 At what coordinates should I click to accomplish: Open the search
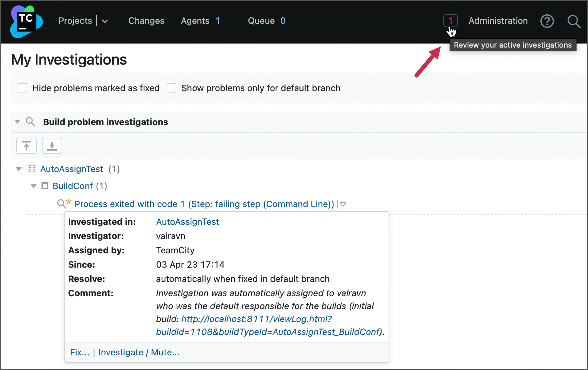tap(574, 21)
